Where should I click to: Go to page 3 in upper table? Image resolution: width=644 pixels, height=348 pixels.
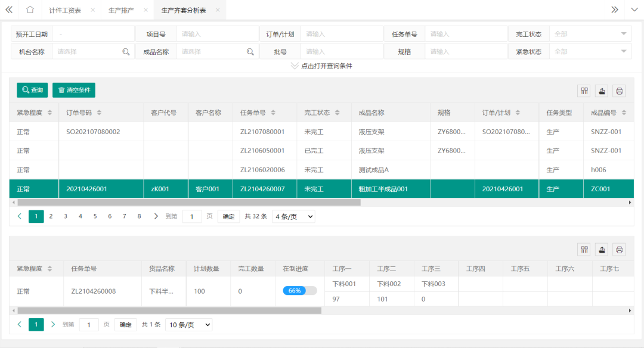tap(66, 216)
